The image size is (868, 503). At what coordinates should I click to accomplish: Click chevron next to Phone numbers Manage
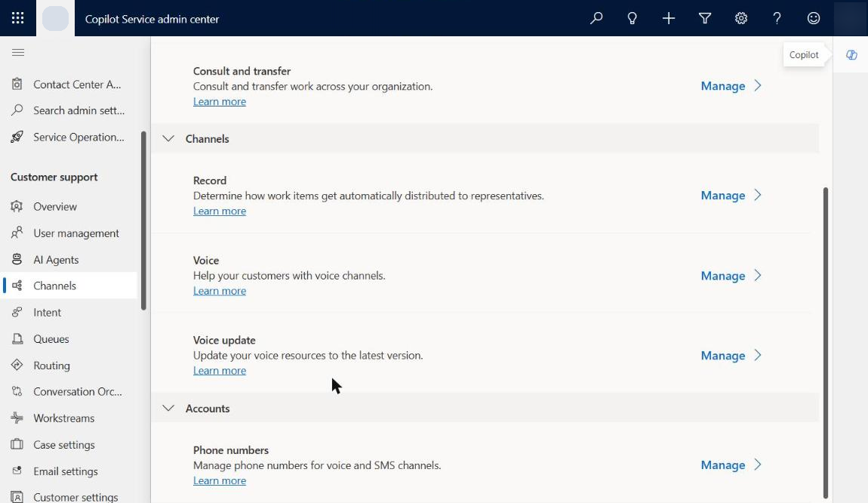[758, 464]
